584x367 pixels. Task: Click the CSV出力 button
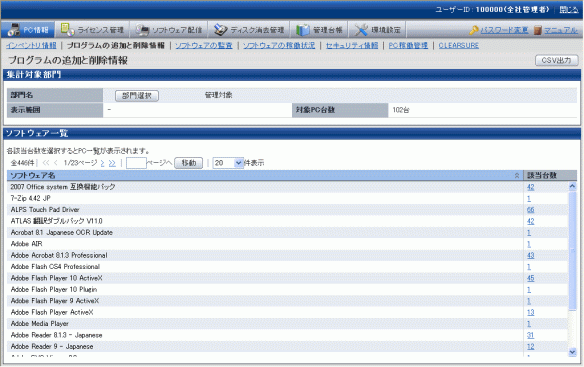tap(556, 60)
